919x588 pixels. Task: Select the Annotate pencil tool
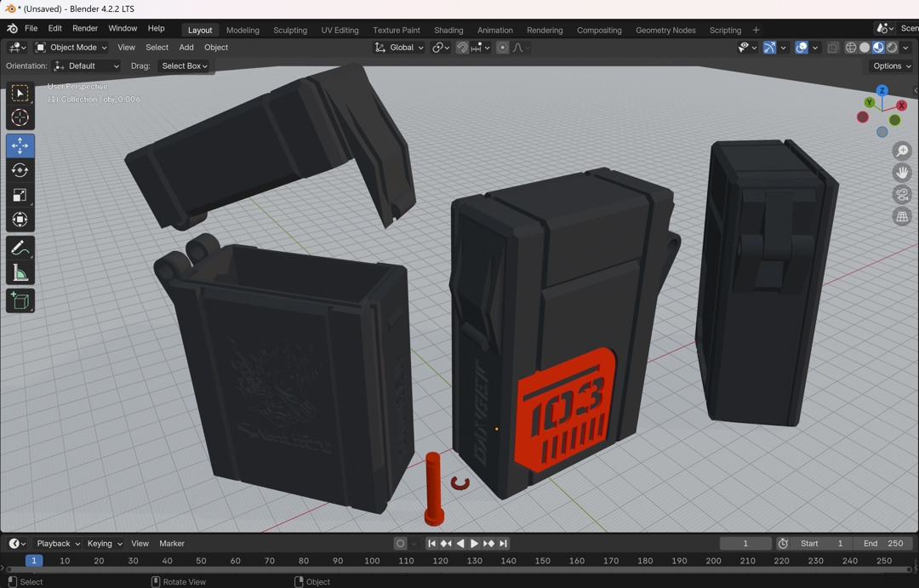[x=20, y=248]
